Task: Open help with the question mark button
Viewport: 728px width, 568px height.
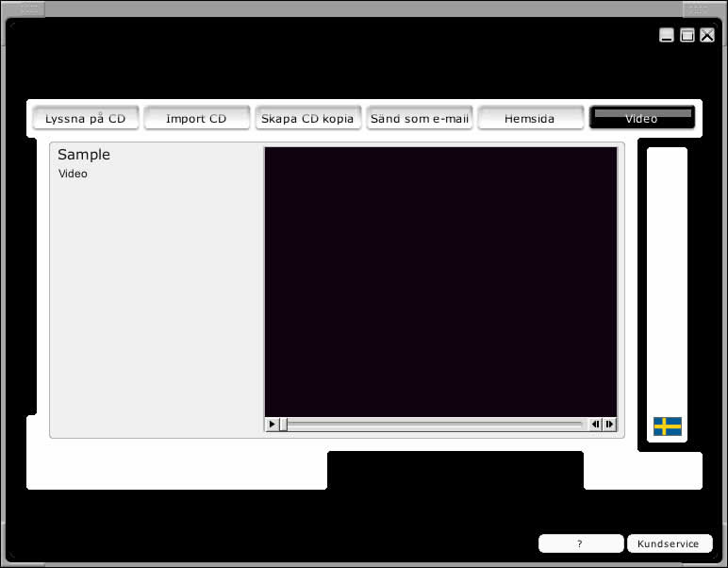Action: [x=580, y=543]
